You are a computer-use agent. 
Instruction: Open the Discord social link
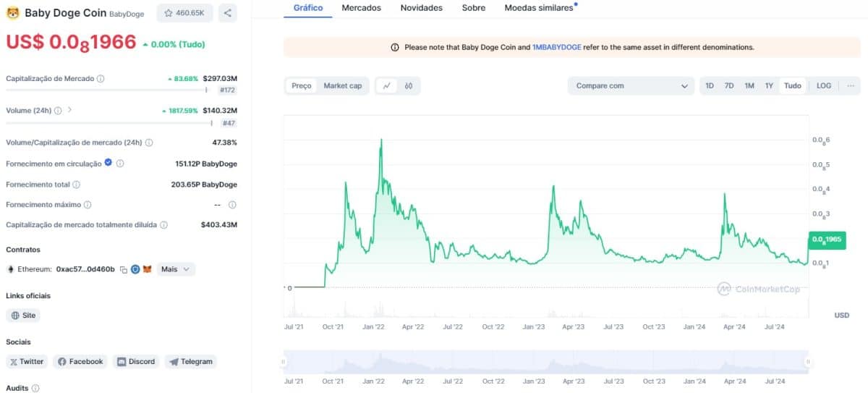pyautogui.click(x=136, y=361)
